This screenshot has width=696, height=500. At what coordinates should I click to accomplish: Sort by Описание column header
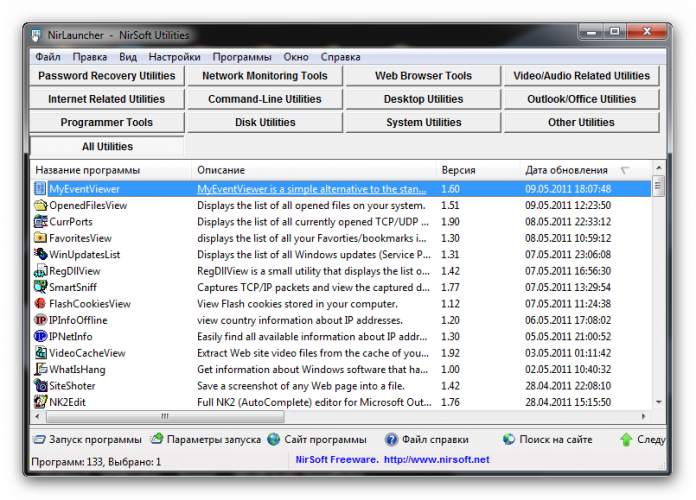click(x=314, y=170)
